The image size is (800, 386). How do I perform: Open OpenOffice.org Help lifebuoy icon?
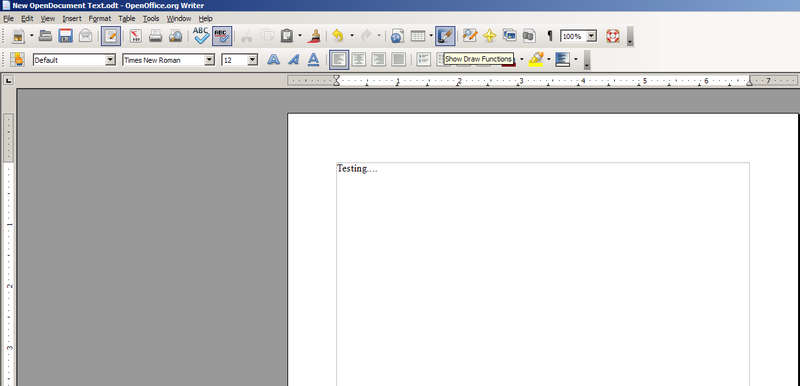click(x=613, y=36)
